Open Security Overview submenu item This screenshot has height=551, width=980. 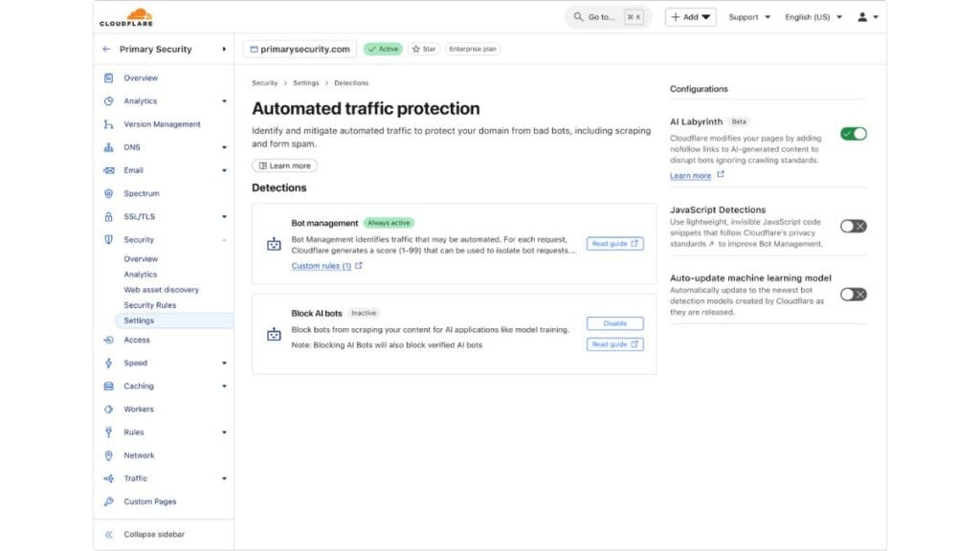click(141, 258)
